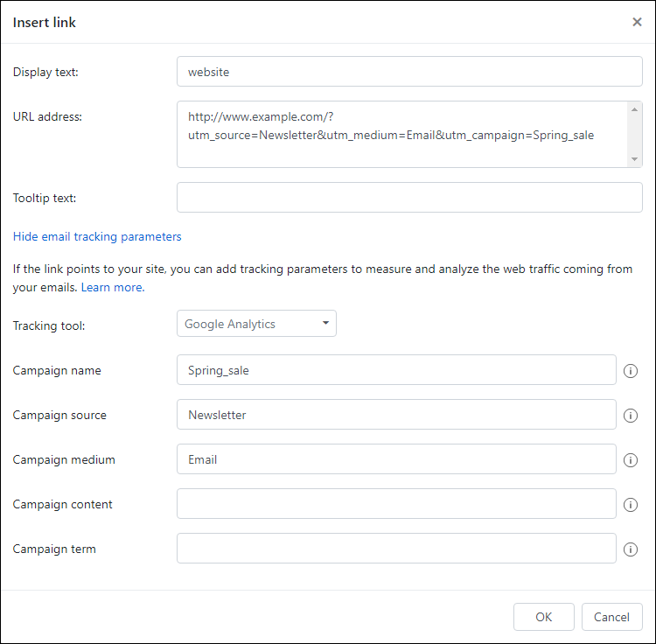This screenshot has height=644, width=656.
Task: Click the Campaign content info icon
Action: [x=630, y=505]
